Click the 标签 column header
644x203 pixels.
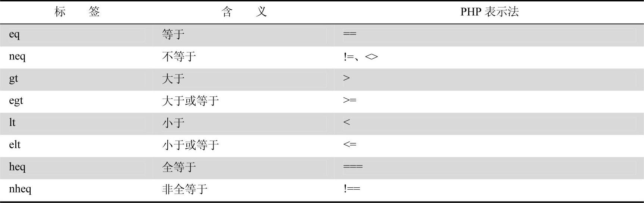77,12
